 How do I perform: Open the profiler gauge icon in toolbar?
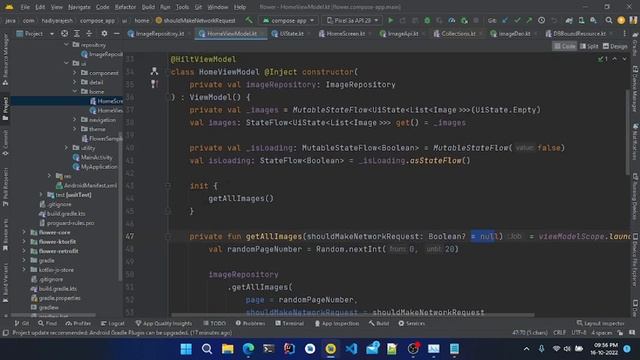(451, 20)
